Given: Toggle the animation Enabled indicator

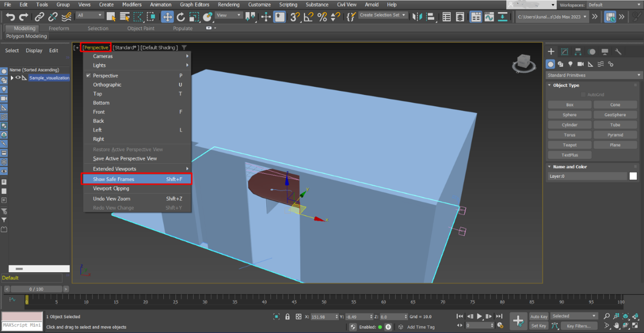Looking at the screenshot, I should click(x=381, y=327).
